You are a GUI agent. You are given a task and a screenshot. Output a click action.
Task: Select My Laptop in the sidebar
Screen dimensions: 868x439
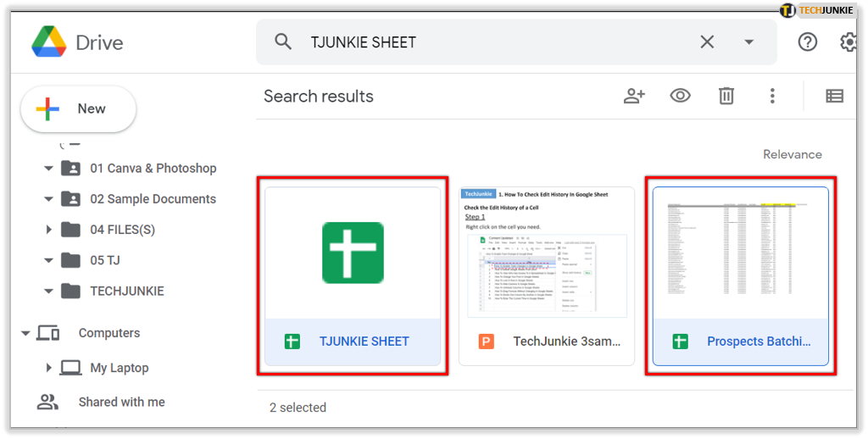pyautogui.click(x=119, y=368)
